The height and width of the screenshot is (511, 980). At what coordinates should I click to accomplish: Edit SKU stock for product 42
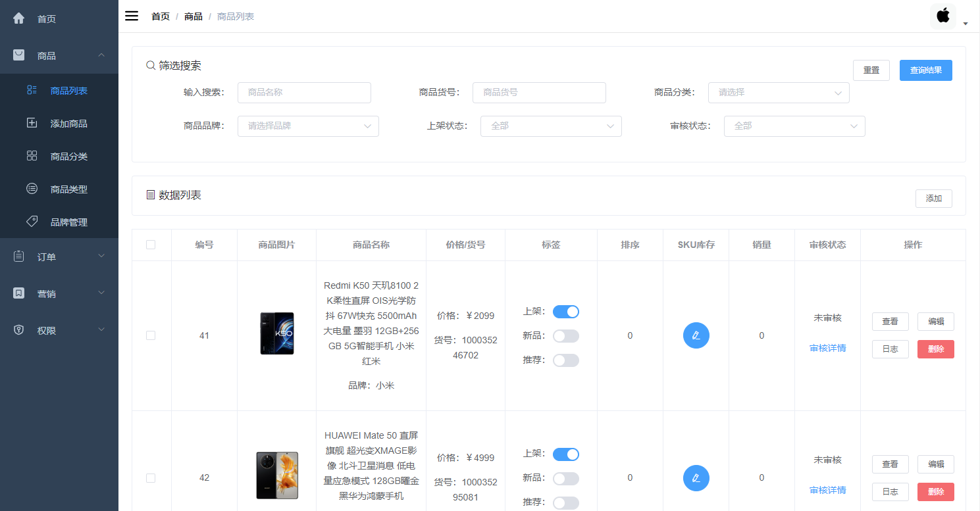click(696, 477)
